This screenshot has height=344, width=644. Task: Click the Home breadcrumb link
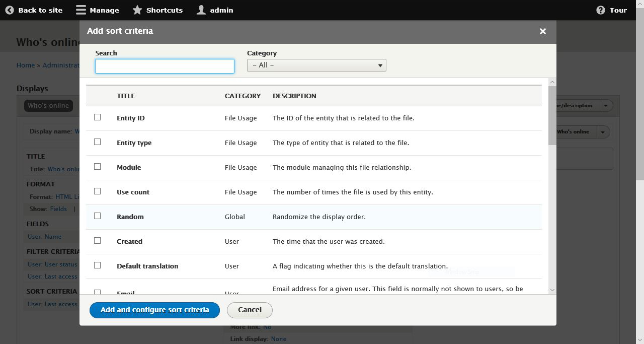pos(25,65)
